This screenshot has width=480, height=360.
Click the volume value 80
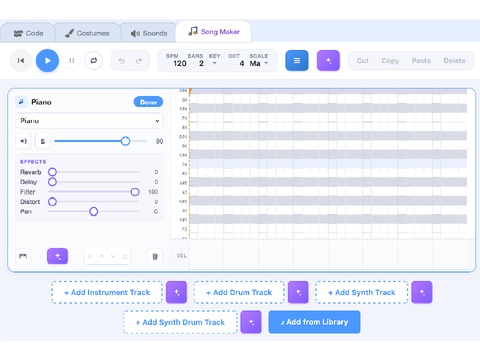pos(159,141)
